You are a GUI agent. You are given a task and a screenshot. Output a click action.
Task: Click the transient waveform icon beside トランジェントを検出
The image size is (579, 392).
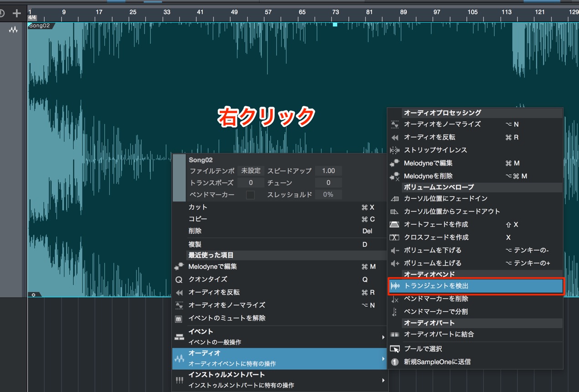[395, 286]
